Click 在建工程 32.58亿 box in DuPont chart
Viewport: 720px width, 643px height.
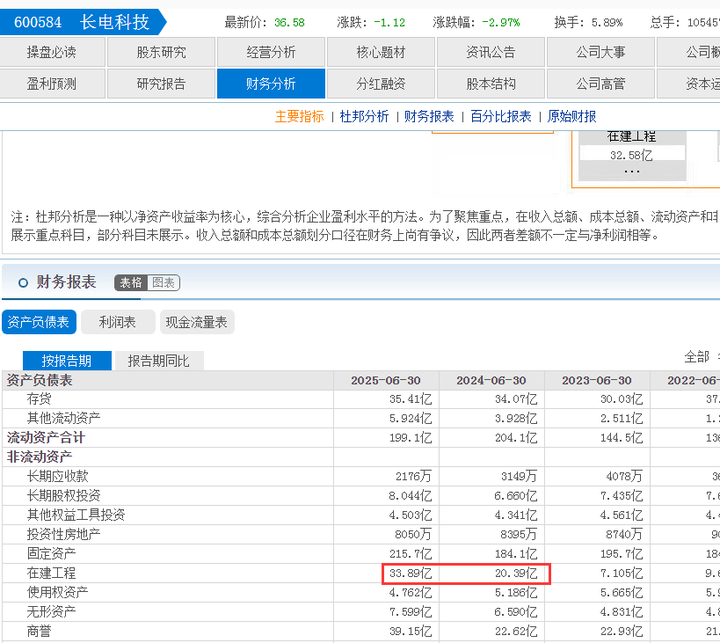pos(632,154)
